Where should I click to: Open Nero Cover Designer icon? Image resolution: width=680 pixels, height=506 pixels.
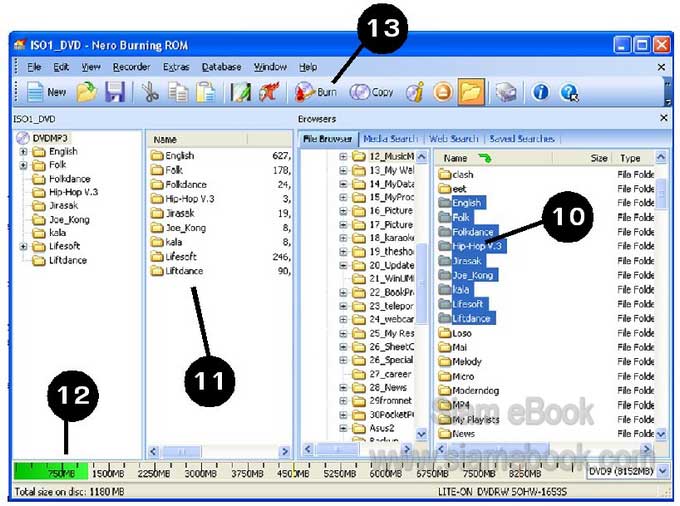(x=240, y=92)
